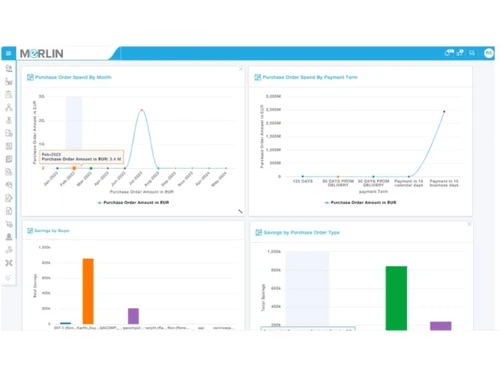The height and width of the screenshot is (375, 500).
Task: Select the Jan-2023 data point
Action: tap(57, 168)
